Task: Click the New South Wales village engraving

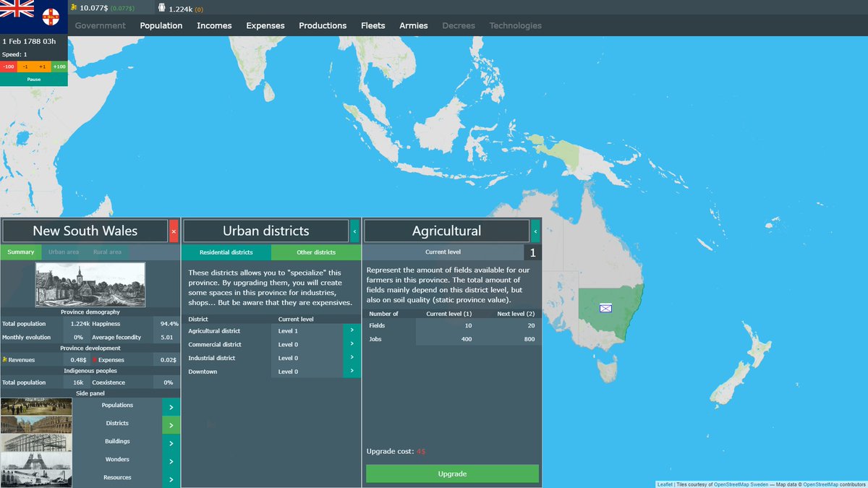Action: [90, 285]
